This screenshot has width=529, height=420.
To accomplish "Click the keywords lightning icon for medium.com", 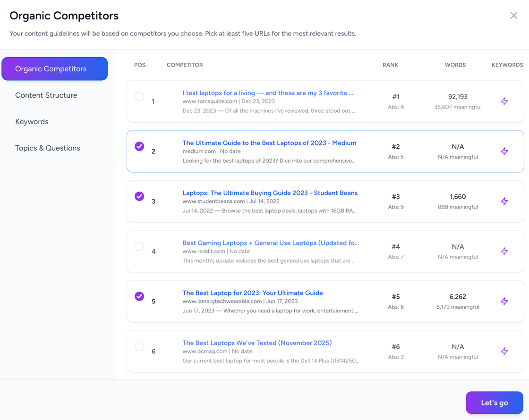I will (x=504, y=151).
